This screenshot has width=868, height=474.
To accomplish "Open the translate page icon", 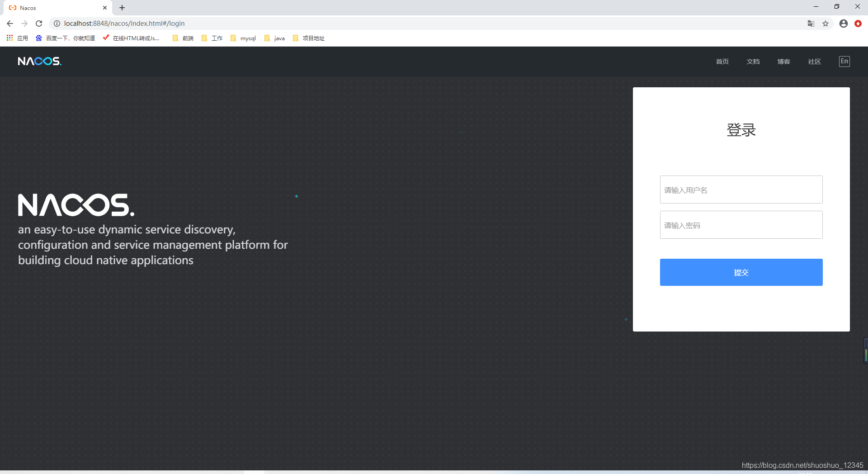I will (811, 24).
